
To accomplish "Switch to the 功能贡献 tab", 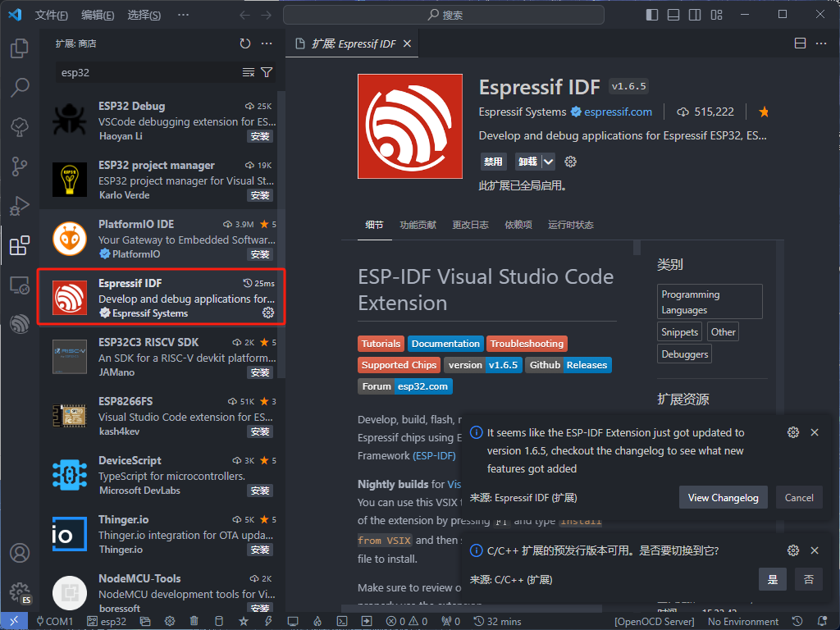I will point(418,225).
